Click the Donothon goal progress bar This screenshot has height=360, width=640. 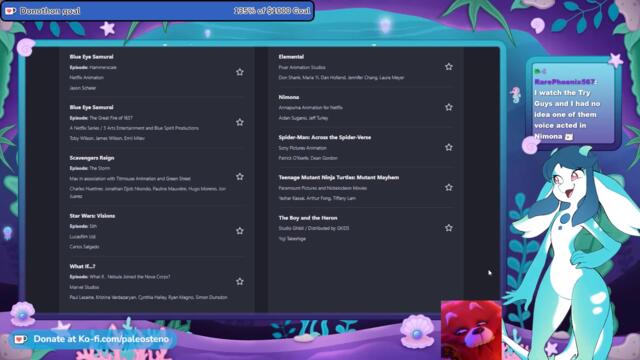point(158,11)
